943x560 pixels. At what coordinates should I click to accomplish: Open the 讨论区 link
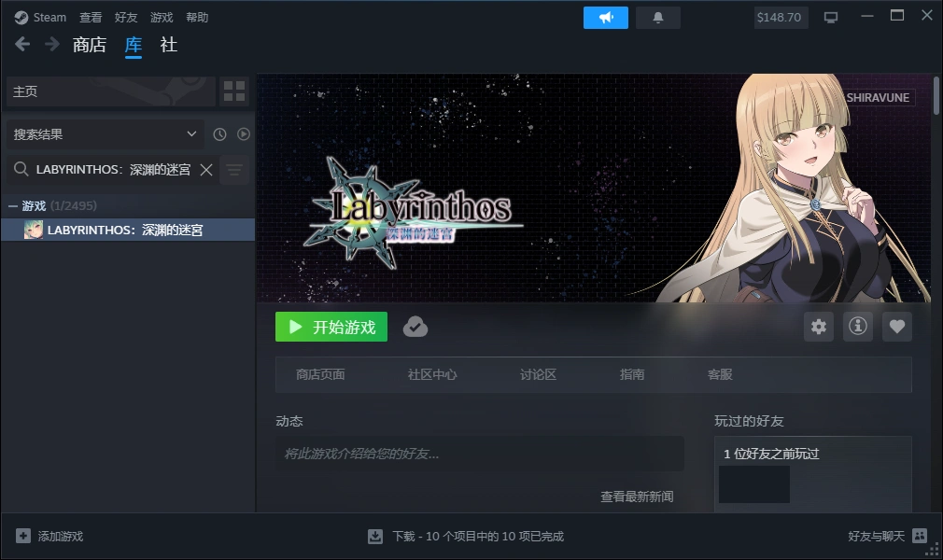(538, 374)
